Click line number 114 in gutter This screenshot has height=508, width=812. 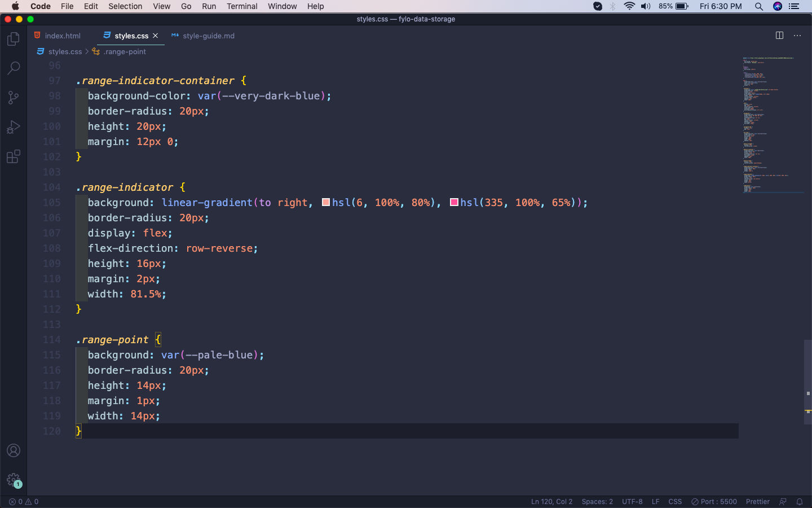click(x=52, y=339)
